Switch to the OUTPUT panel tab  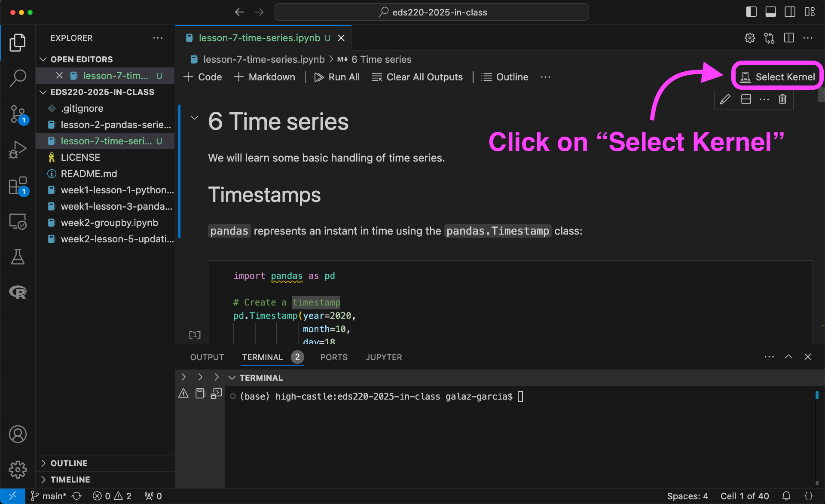[x=207, y=357]
